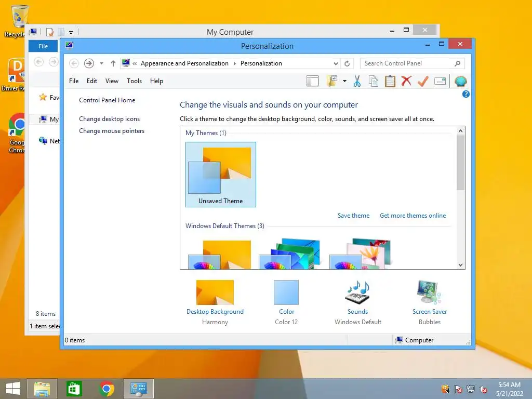Screen dimensions: 532x399
Task: Open the Color swatch setting
Action: (286, 292)
